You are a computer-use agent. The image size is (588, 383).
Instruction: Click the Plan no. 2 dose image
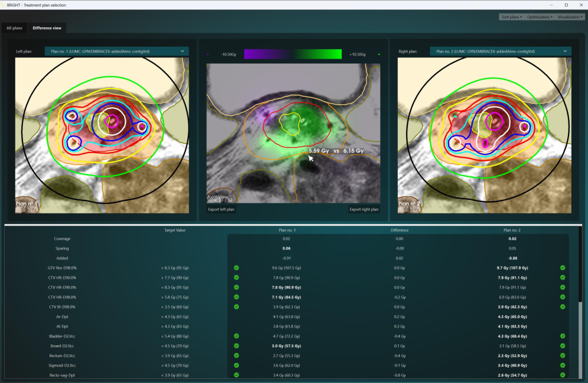click(484, 135)
